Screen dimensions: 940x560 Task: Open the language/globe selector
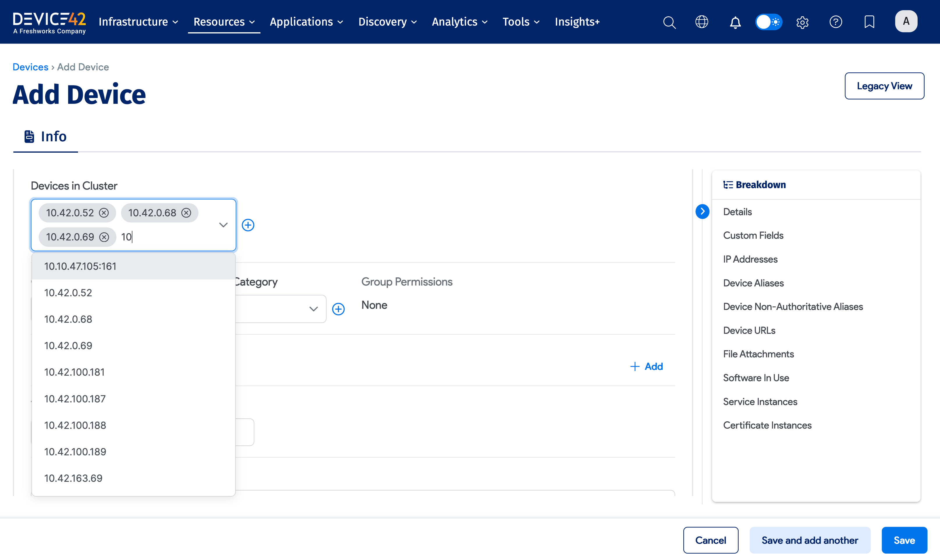(702, 22)
